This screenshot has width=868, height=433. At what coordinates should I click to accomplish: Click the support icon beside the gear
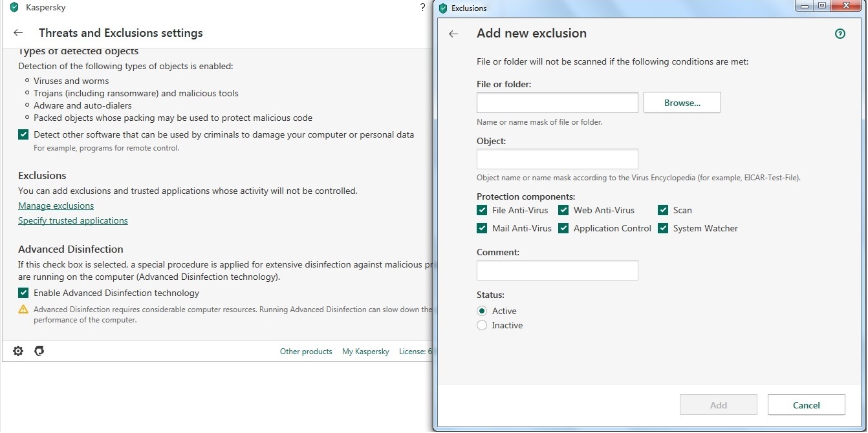click(x=39, y=351)
